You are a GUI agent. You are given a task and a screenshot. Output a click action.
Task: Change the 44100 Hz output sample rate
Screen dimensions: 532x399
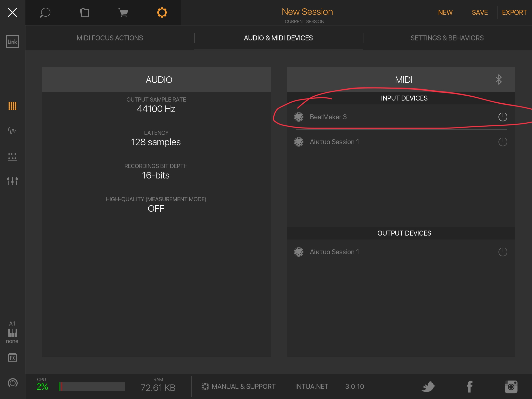pos(156,109)
